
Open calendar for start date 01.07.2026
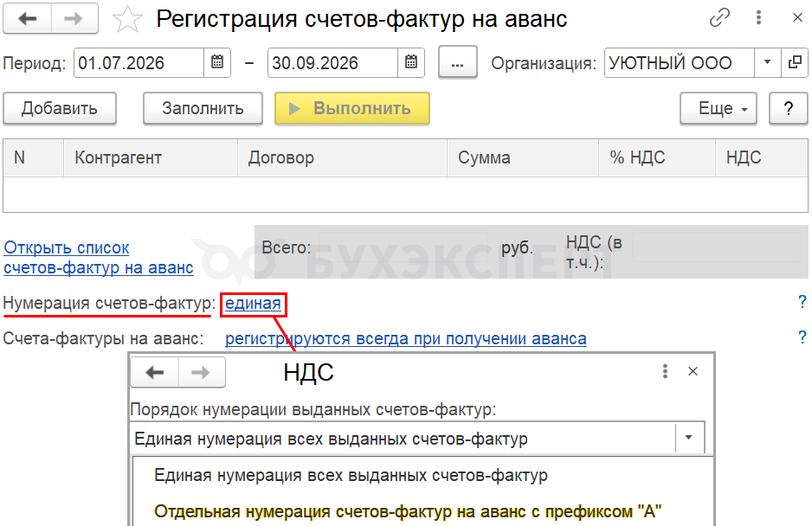217,62
